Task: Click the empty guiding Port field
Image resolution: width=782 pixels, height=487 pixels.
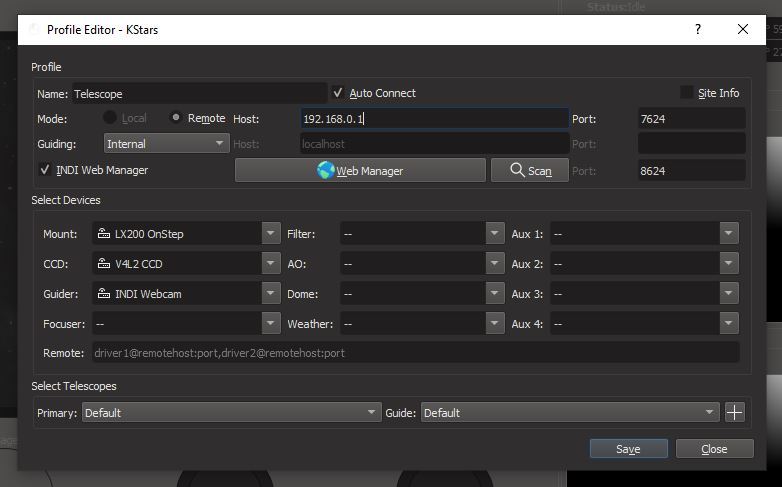Action: [691, 144]
